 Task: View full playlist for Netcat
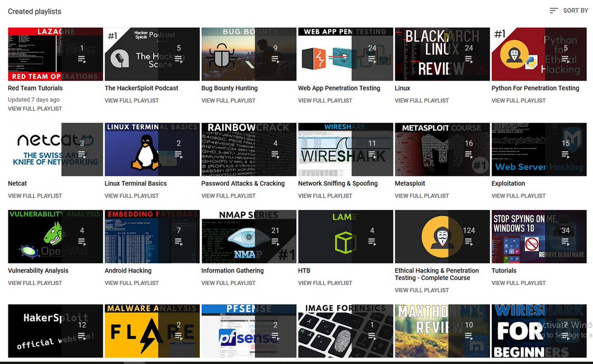click(35, 196)
